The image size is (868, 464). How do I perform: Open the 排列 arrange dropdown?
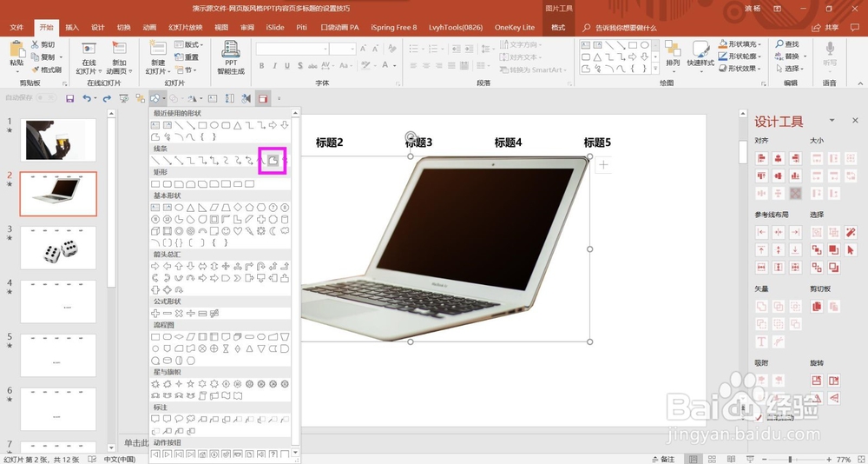tap(673, 56)
